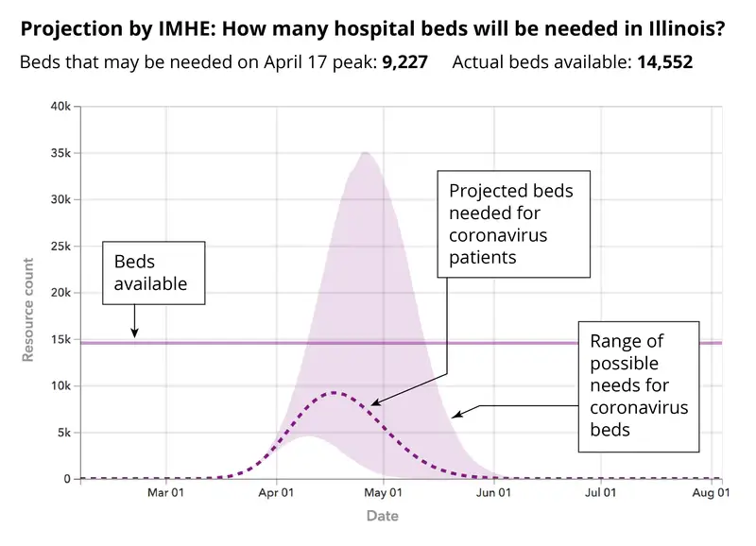Click the chart title about Illinois hospital beds
This screenshot has width=756, height=546.
pos(372,28)
